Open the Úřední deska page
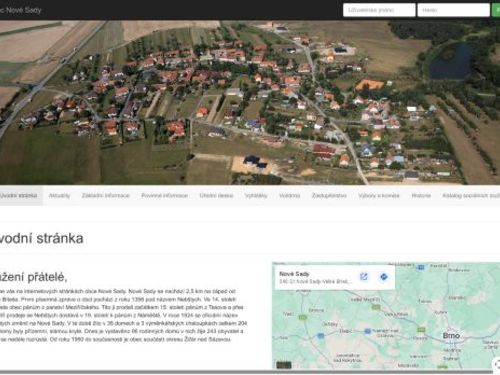 pos(216,196)
